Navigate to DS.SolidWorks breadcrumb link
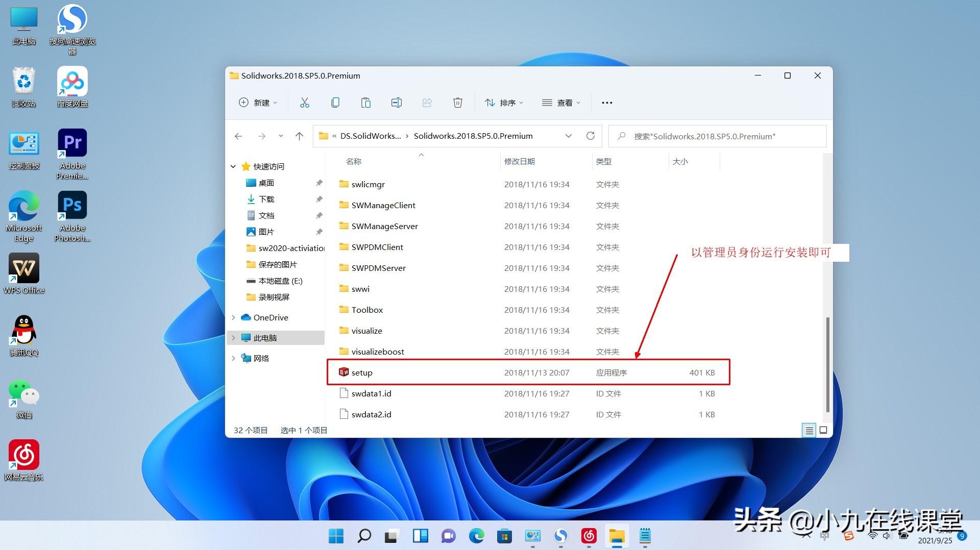The width and height of the screenshot is (980, 550). [371, 136]
